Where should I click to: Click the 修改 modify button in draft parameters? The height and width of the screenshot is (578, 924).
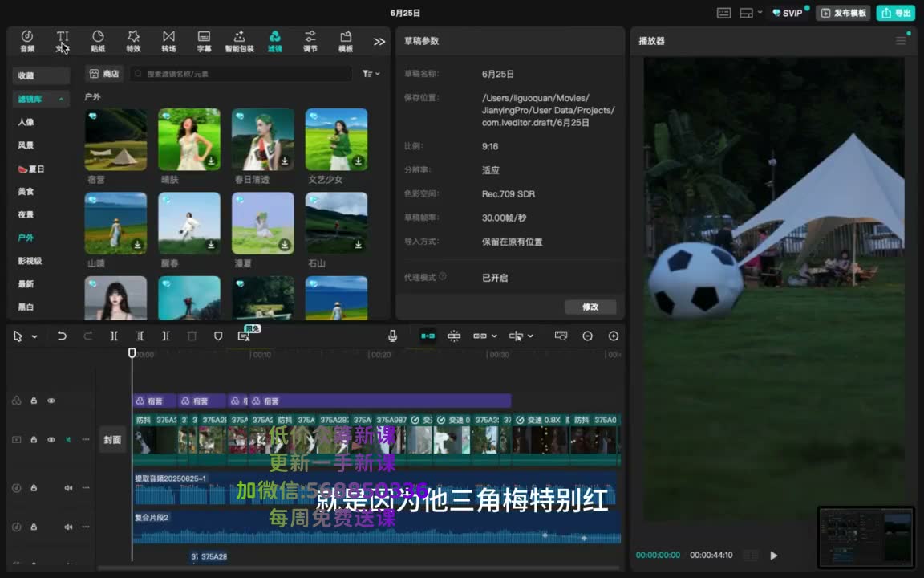(590, 307)
